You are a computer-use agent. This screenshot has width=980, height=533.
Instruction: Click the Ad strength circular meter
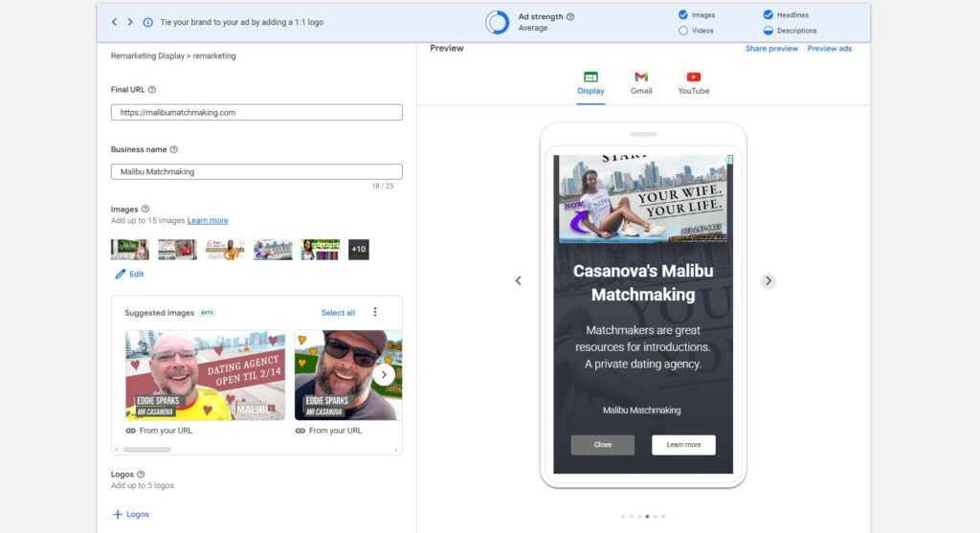click(498, 23)
